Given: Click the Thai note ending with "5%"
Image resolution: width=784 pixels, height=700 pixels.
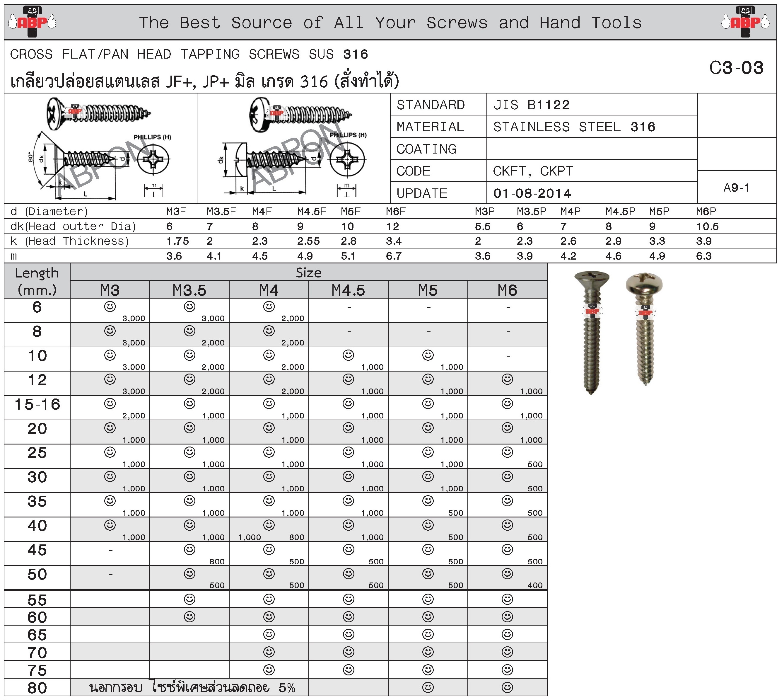Looking at the screenshot, I should pos(192,687).
